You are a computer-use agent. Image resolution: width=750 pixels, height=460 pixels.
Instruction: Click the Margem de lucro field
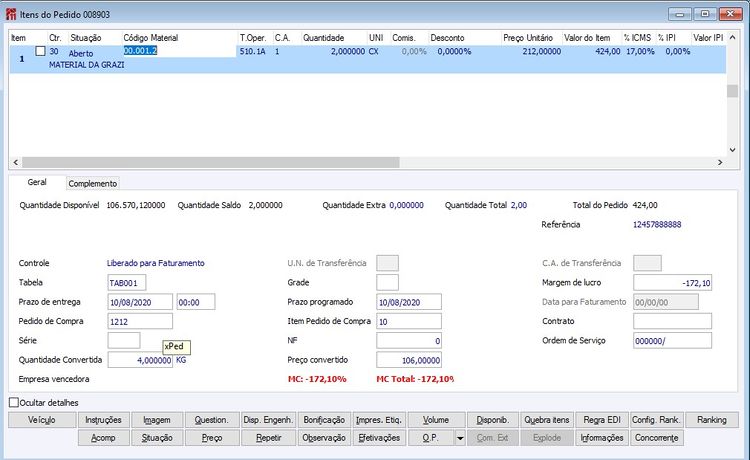(x=673, y=283)
